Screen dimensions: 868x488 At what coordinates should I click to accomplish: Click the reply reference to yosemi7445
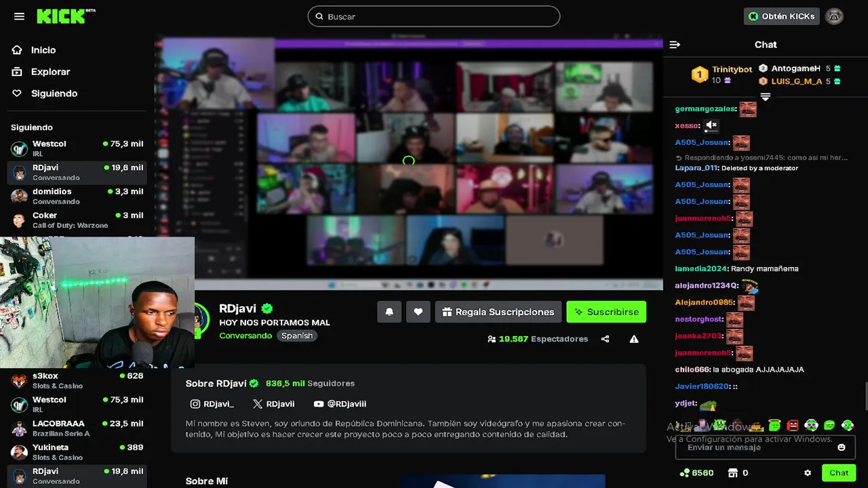click(x=762, y=158)
